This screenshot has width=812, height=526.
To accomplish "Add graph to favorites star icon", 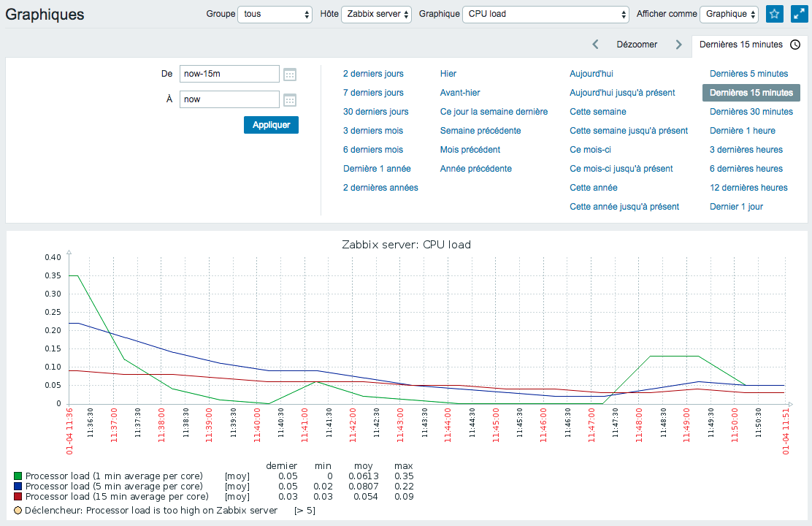I will (774, 14).
